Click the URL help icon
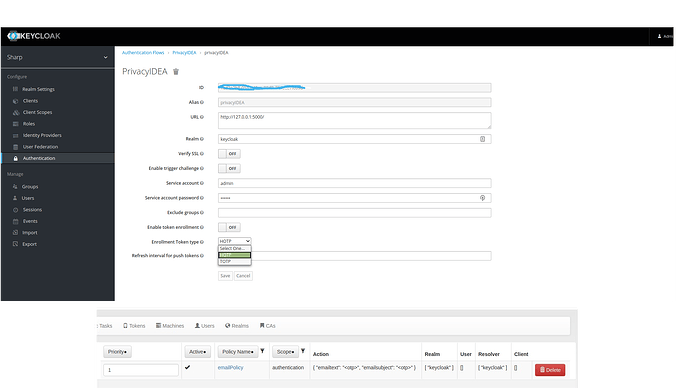This screenshot has height=388, width=690. click(x=202, y=117)
